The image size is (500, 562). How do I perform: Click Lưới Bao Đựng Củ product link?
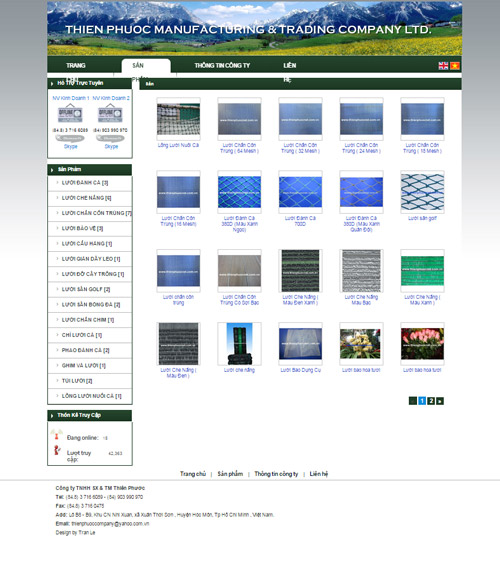click(x=300, y=370)
